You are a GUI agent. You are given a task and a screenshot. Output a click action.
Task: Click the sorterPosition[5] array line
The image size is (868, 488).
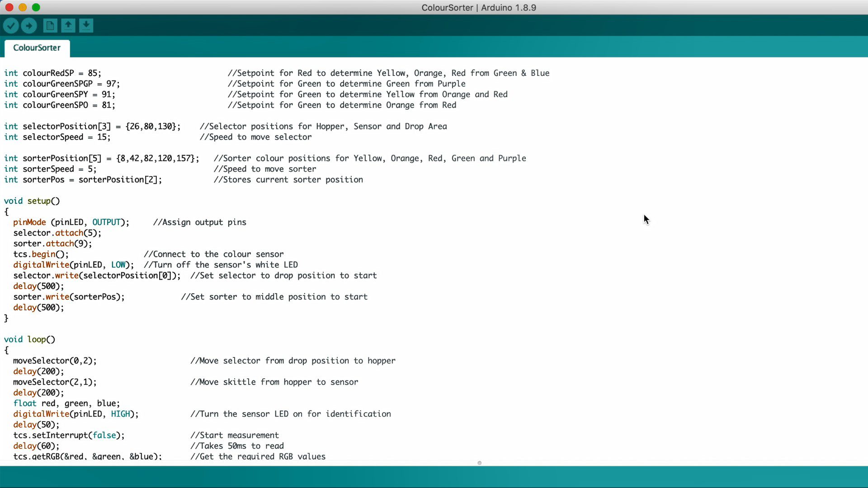coord(101,159)
